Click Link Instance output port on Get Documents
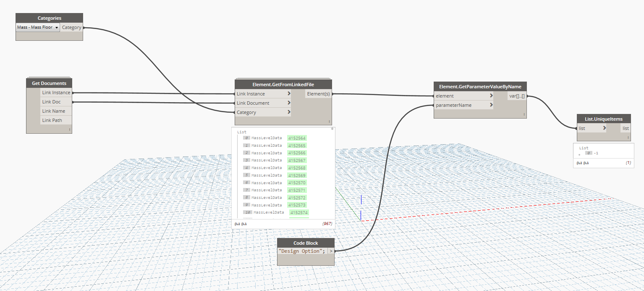This screenshot has height=291, width=644. [56, 93]
